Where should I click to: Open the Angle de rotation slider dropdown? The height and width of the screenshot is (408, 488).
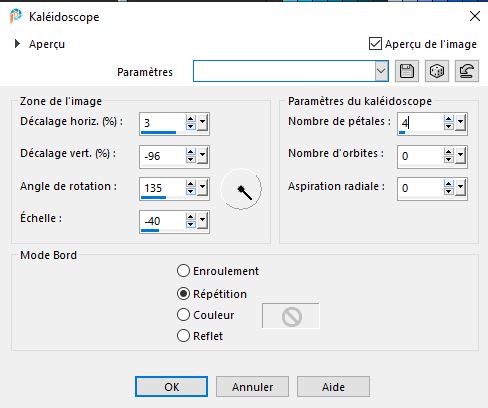[202, 189]
